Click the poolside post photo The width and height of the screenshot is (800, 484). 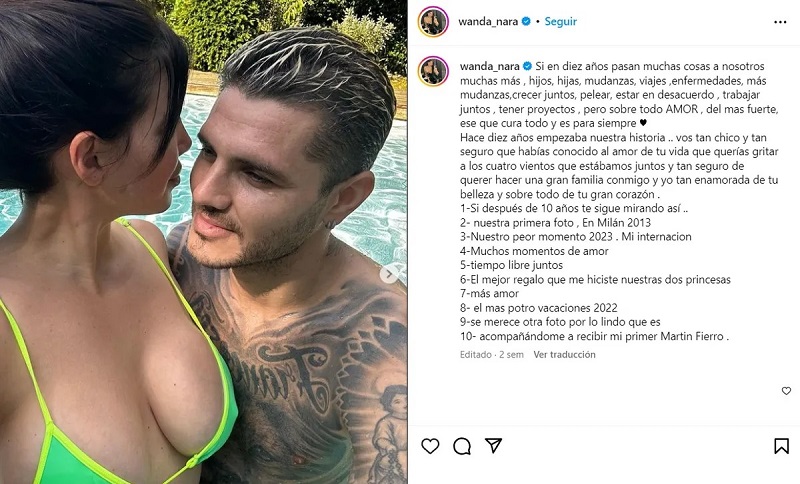coord(204,242)
